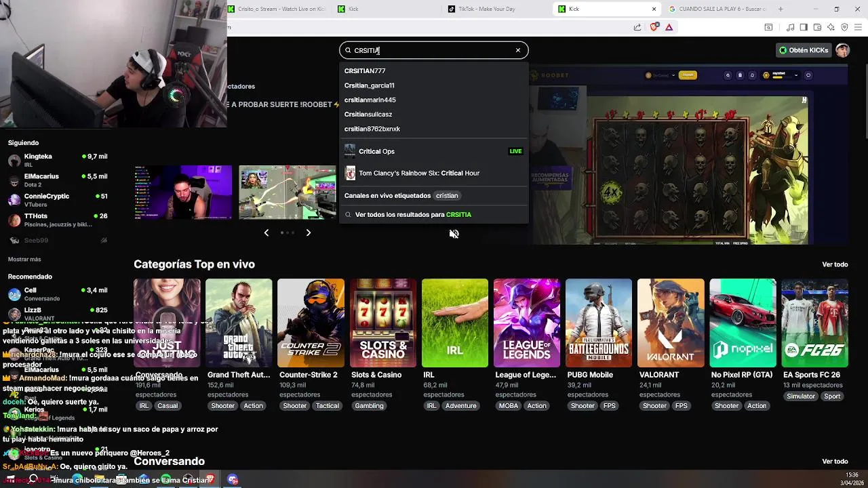This screenshot has width=868, height=488.
Task: Click the Gambling tag under Slots & Casino
Action: [x=370, y=406]
